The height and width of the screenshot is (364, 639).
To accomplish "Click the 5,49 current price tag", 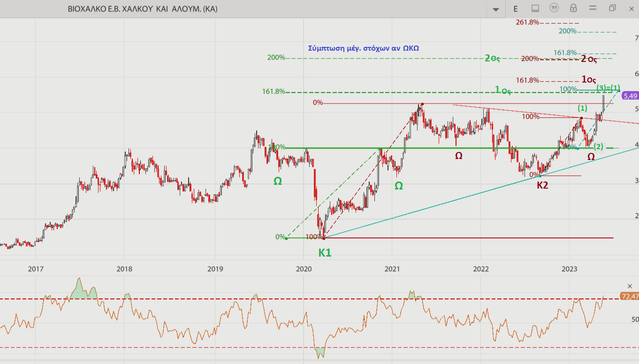I will click(x=630, y=96).
